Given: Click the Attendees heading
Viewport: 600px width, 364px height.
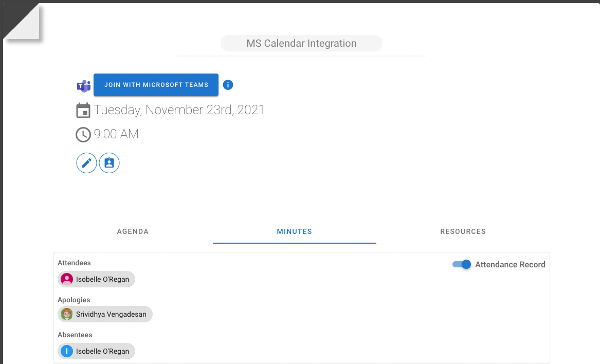Looking at the screenshot, I should click(x=74, y=263).
